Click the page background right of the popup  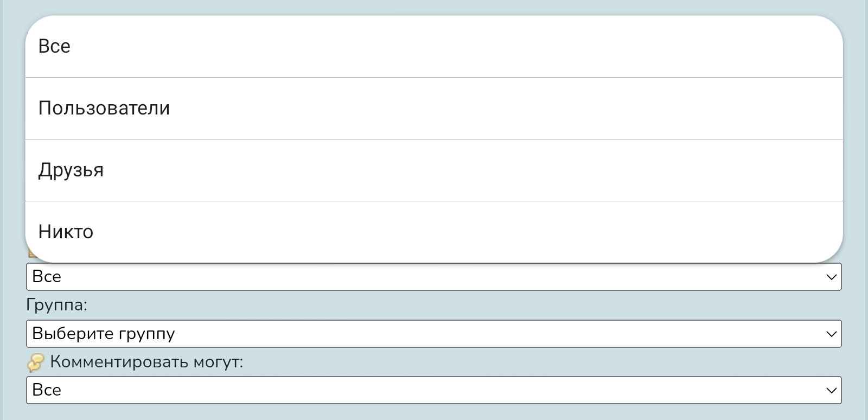pyautogui.click(x=856, y=136)
